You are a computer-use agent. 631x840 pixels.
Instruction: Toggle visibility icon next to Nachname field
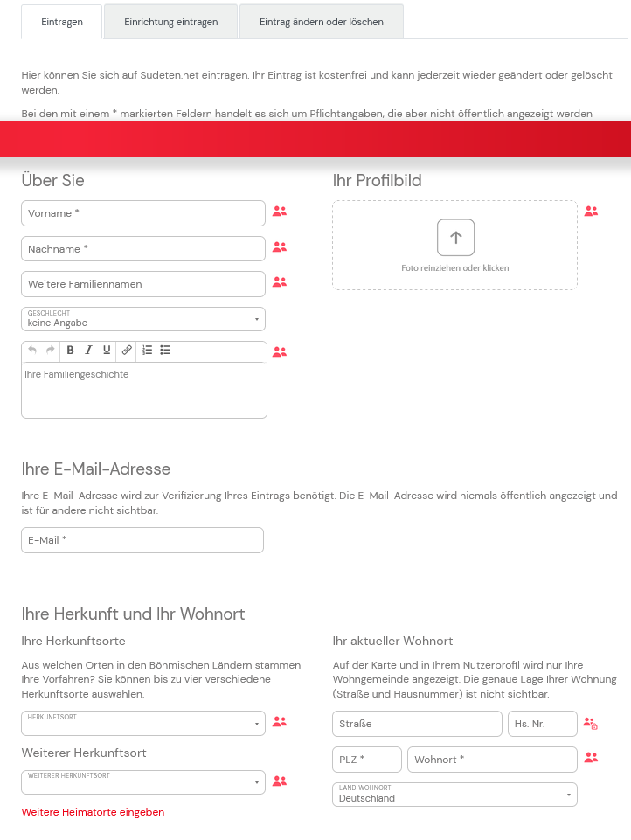click(280, 247)
